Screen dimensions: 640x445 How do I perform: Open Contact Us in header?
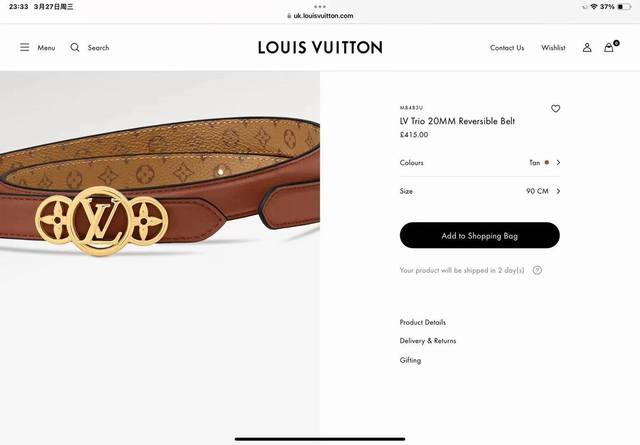point(507,48)
